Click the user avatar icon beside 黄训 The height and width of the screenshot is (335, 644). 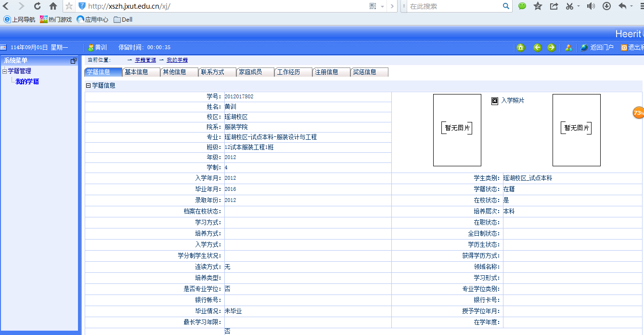90,47
